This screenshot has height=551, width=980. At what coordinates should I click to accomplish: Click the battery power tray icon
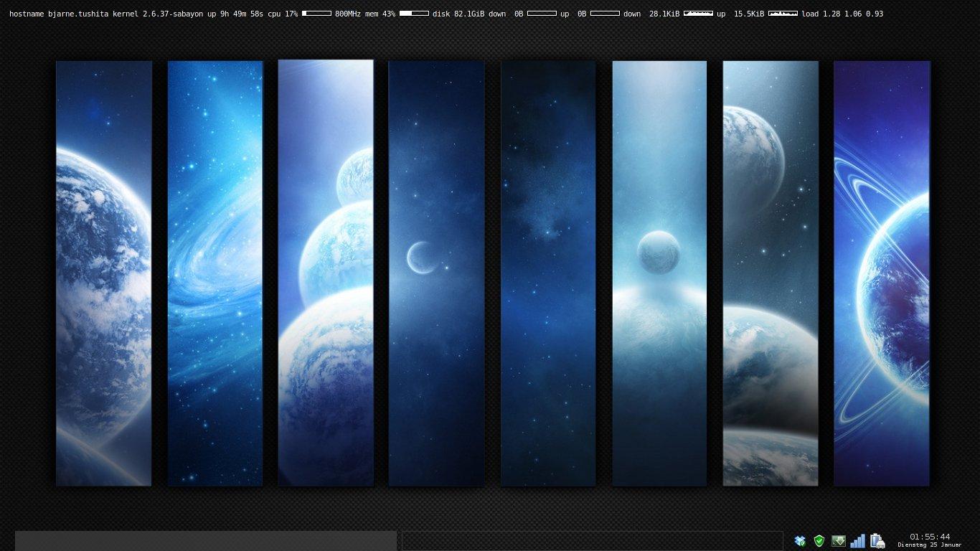pos(877,540)
